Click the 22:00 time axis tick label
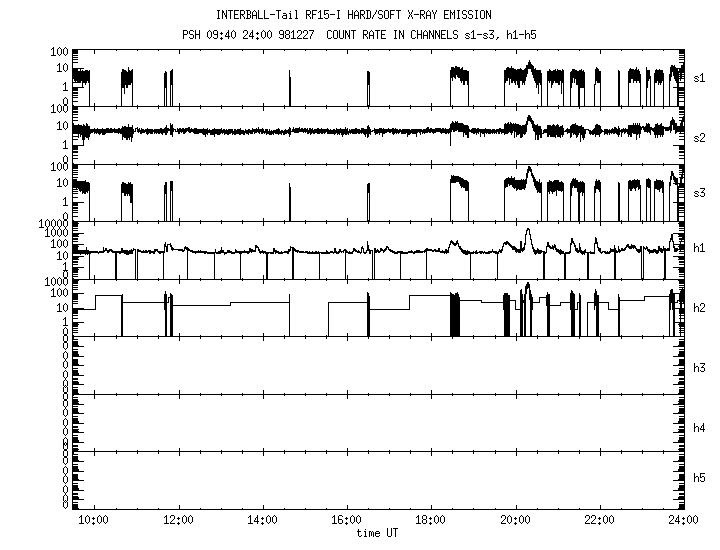Viewport: 720px width, 550px height. tap(599, 520)
